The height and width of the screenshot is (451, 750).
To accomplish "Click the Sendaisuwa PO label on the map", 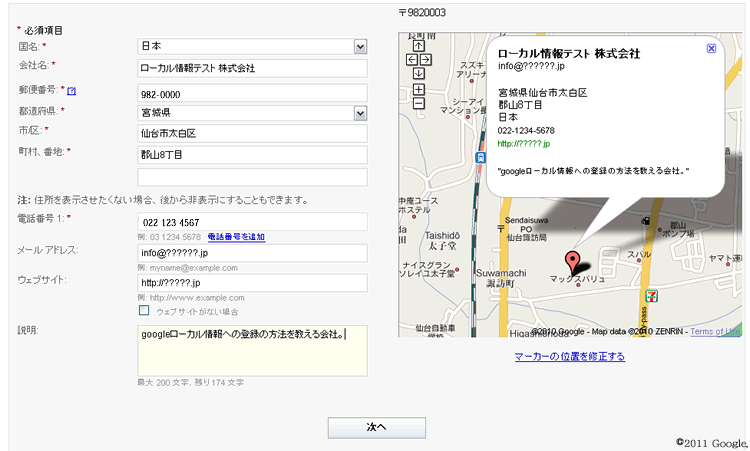I will (526, 225).
